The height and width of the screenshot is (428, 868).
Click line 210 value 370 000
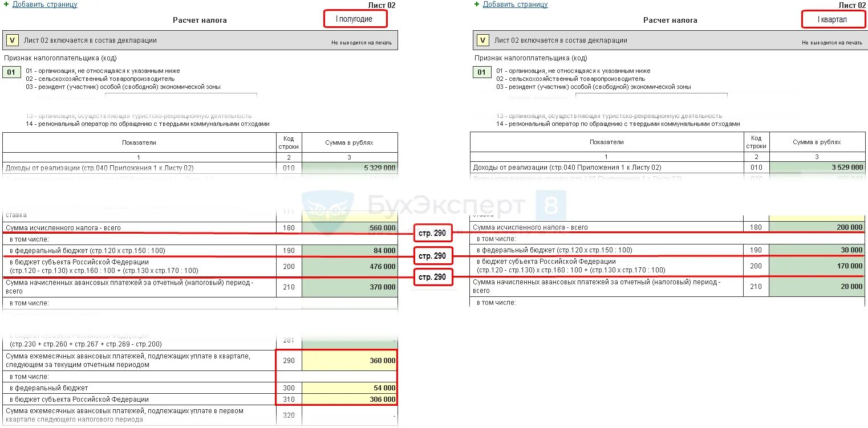pyautogui.click(x=350, y=287)
